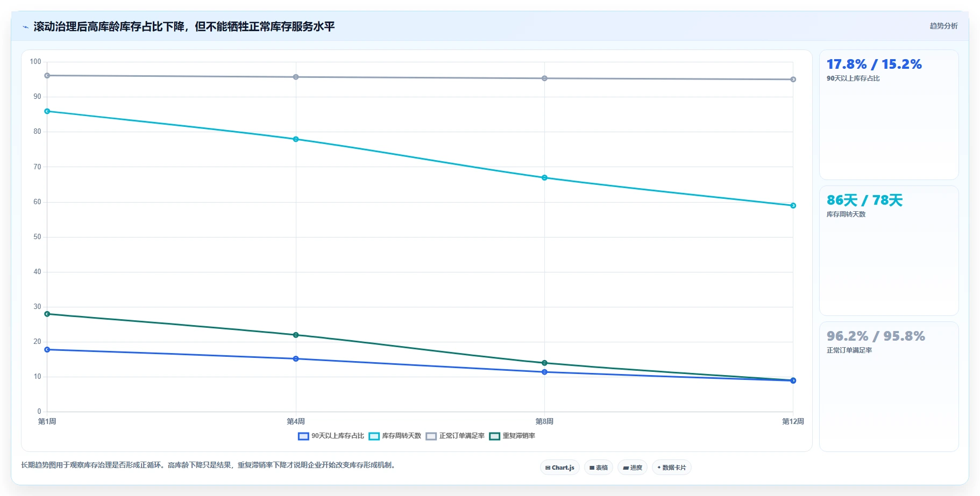Click the 正常订单满足率 point at 第12周
Screen dimensions: 980x496
click(793, 80)
